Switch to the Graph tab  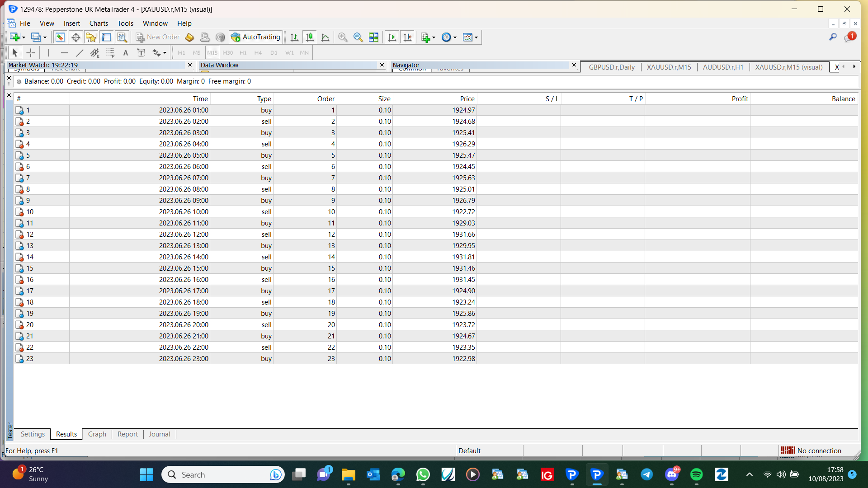(x=97, y=434)
